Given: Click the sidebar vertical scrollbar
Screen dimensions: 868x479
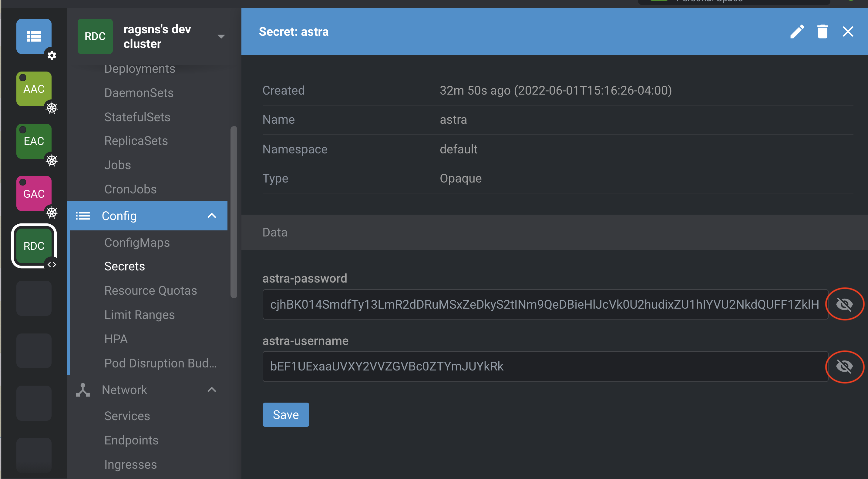Looking at the screenshot, I should click(234, 212).
